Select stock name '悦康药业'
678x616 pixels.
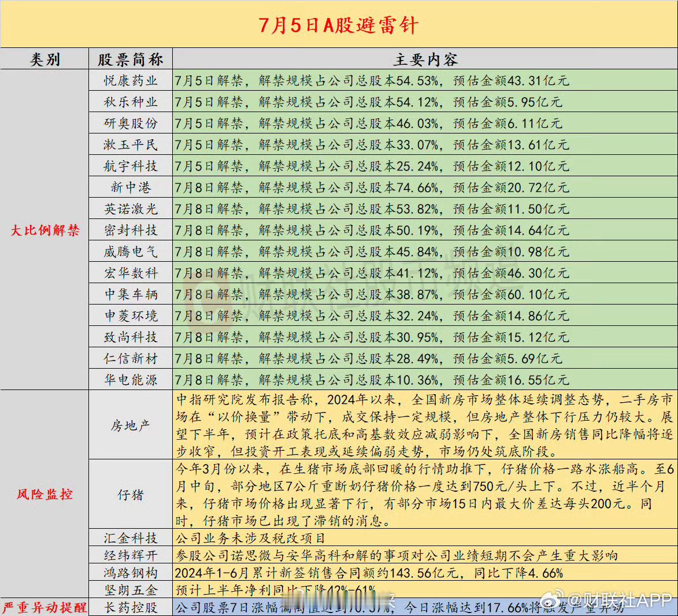[131, 80]
